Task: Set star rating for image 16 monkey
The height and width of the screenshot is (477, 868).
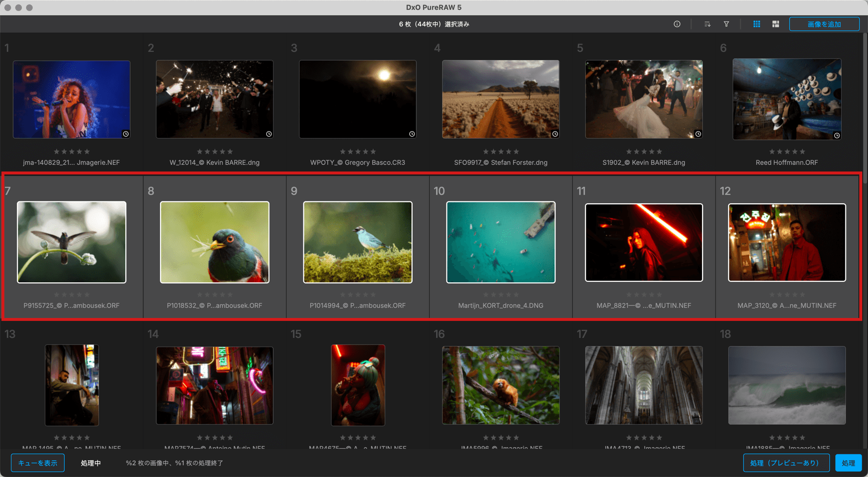Action: (x=501, y=437)
